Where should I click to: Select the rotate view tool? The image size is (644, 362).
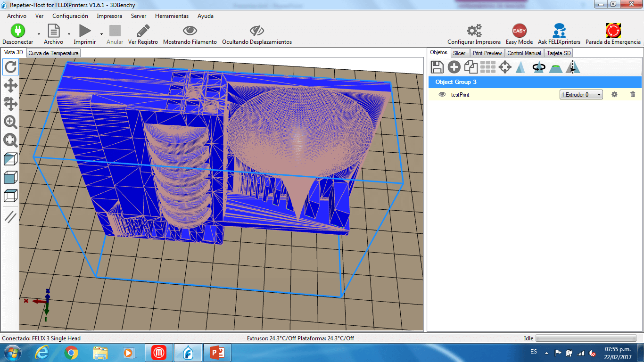(x=10, y=67)
